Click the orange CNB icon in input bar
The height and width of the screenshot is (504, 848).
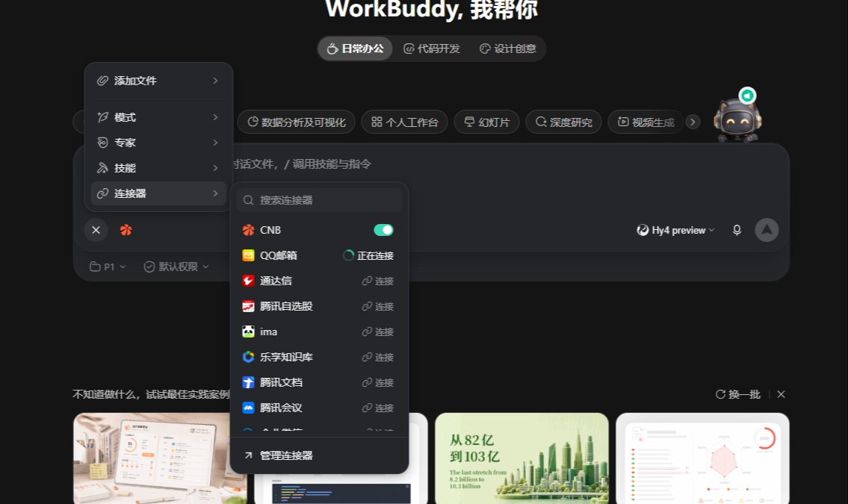point(126,230)
